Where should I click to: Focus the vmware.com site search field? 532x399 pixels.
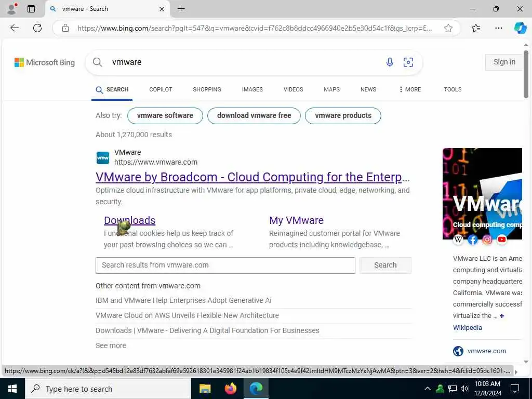225,265
